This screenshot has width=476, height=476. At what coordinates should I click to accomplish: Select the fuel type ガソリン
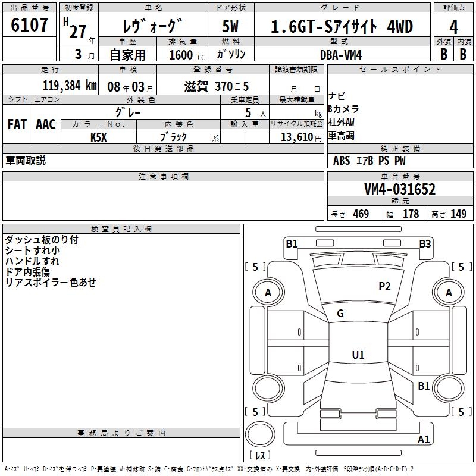point(231,54)
